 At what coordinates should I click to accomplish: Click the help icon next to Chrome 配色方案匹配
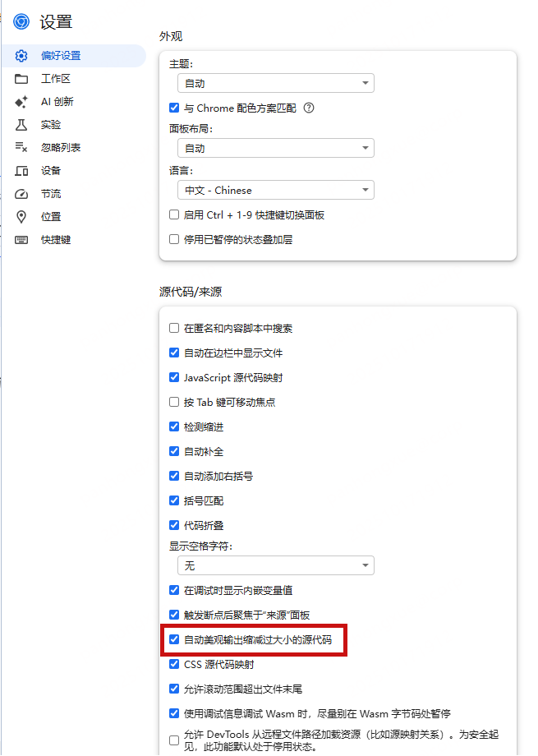309,108
